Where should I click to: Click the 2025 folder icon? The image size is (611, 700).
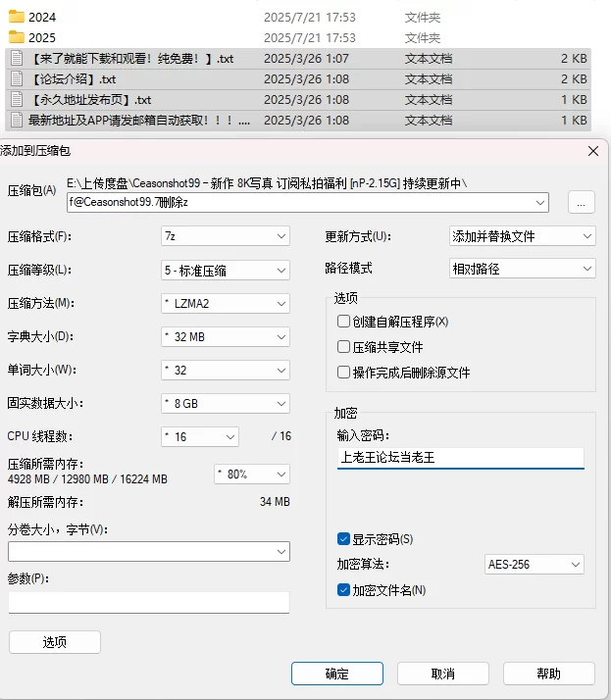coord(17,37)
